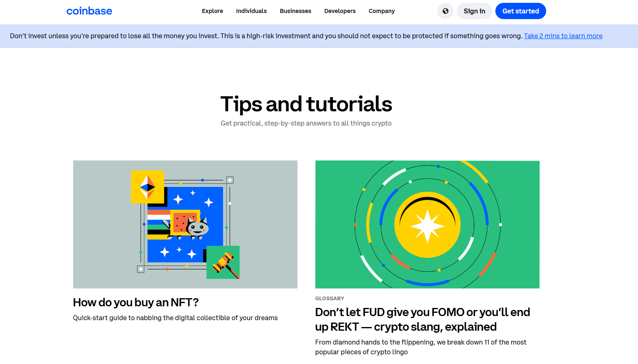638x364 pixels.
Task: Click the Sign in button
Action: click(x=474, y=11)
